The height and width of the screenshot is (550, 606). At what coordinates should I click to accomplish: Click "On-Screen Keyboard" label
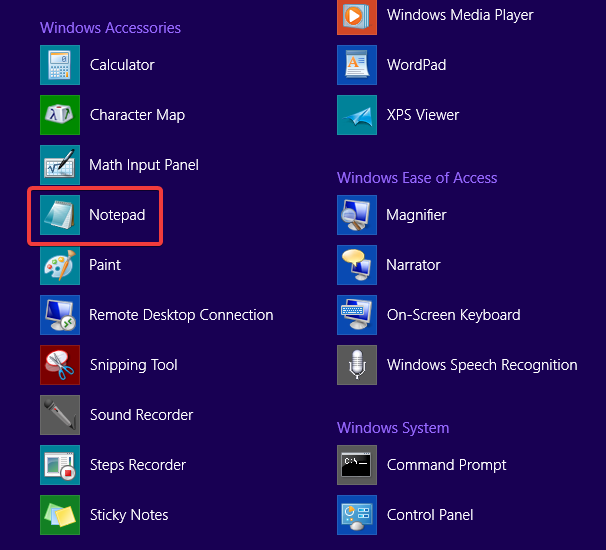[x=454, y=315]
